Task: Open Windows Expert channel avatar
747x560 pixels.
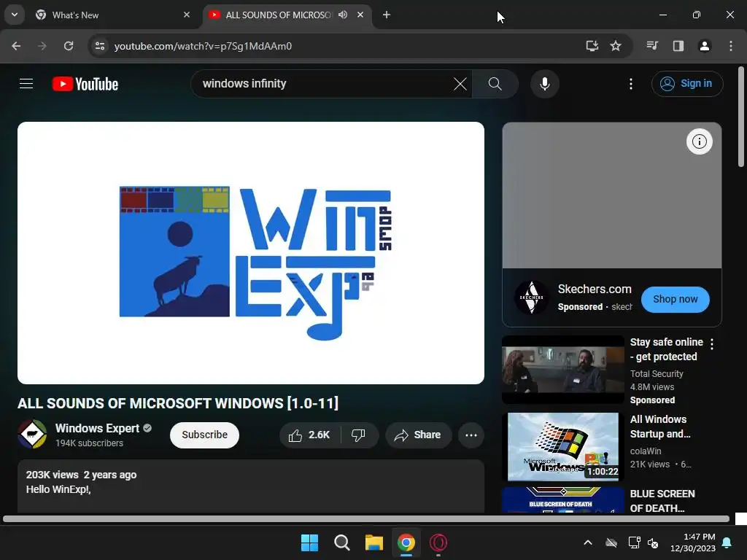Action: click(x=32, y=435)
